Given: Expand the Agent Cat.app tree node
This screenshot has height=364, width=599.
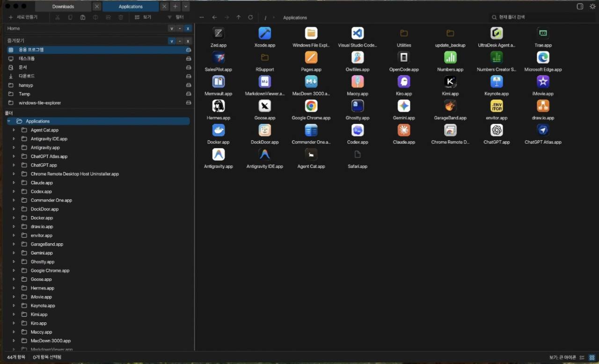Looking at the screenshot, I should (14, 130).
